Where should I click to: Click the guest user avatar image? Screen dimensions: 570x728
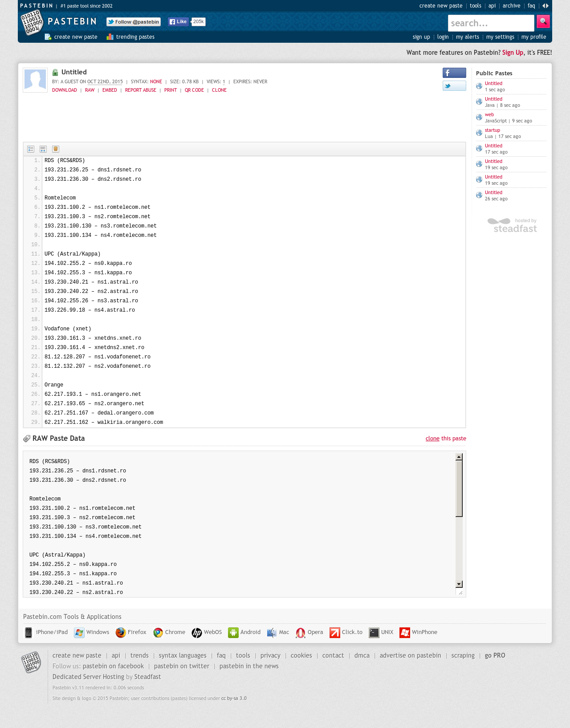(35, 80)
